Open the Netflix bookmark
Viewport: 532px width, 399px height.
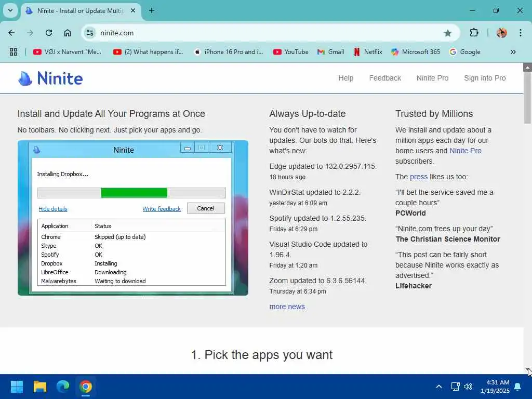click(368, 52)
